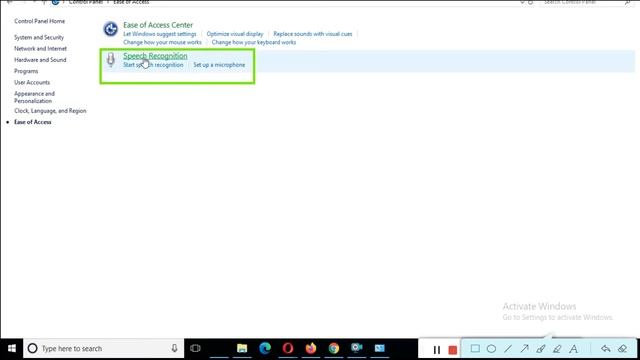Launch Firefox from taskbar

tap(311, 348)
